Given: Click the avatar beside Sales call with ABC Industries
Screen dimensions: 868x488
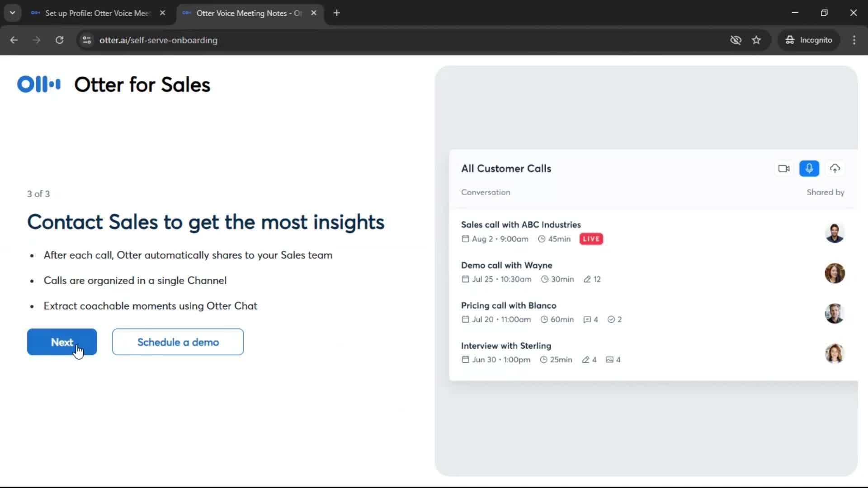Looking at the screenshot, I should click(835, 233).
